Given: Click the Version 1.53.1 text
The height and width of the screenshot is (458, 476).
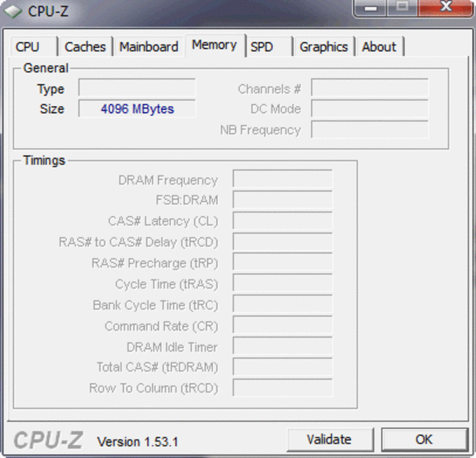Looking at the screenshot, I should (x=138, y=442).
